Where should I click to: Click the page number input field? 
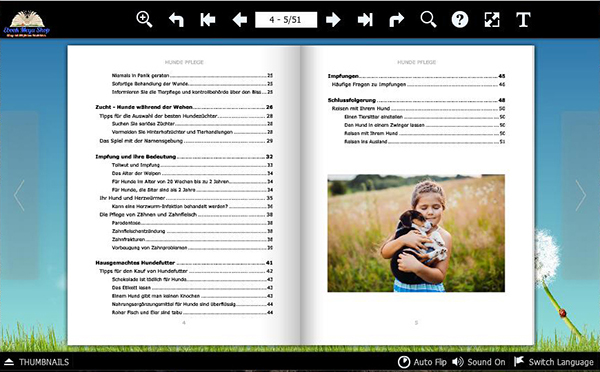click(286, 20)
